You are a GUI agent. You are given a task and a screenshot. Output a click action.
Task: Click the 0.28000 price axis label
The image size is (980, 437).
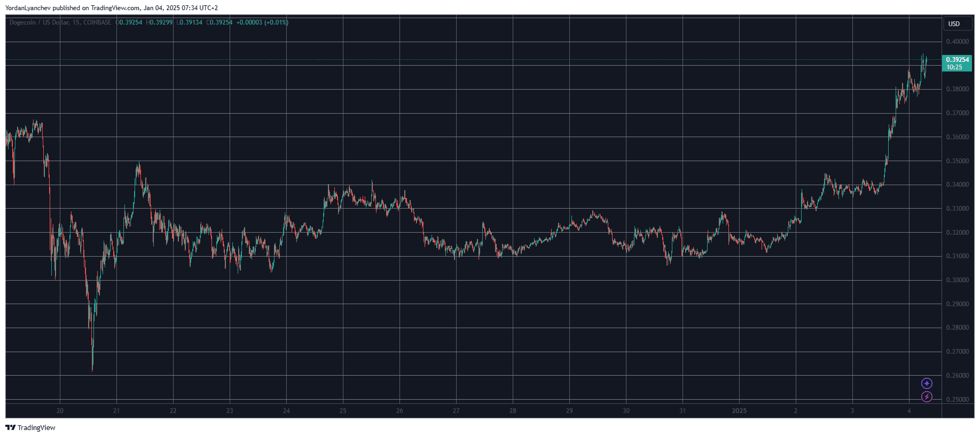[x=957, y=328]
